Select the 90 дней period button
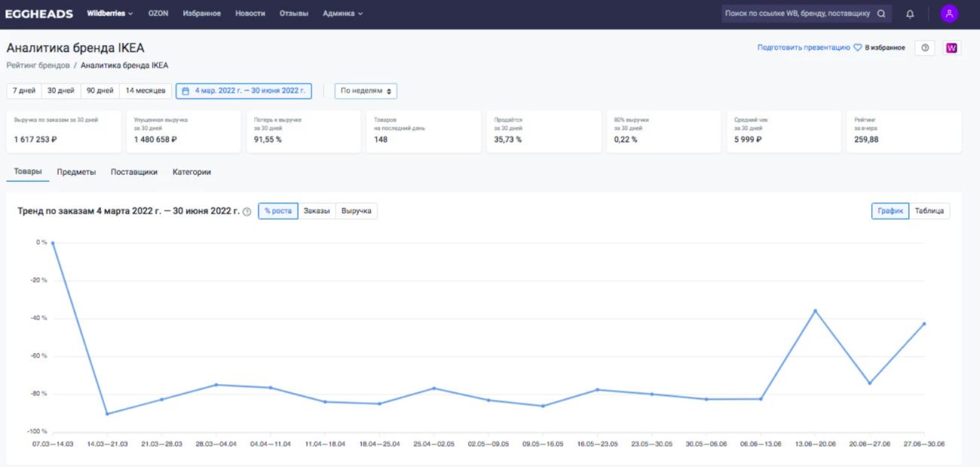980x467 pixels. pos(100,91)
